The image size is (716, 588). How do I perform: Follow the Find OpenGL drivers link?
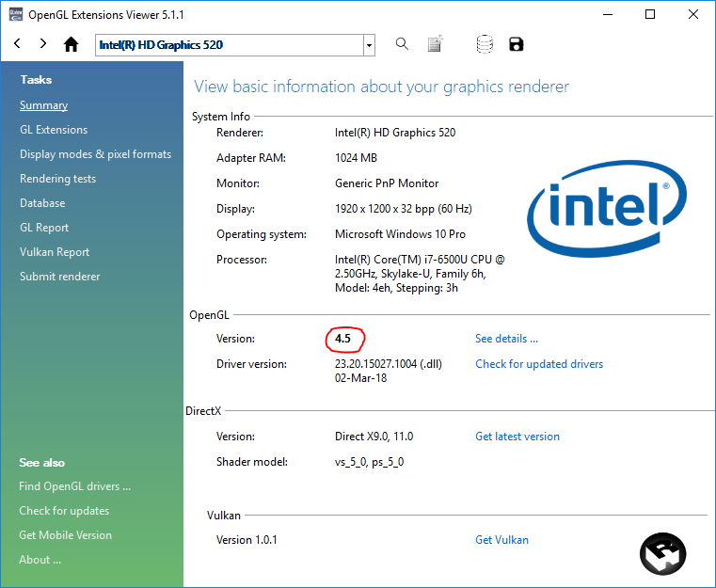(x=75, y=486)
